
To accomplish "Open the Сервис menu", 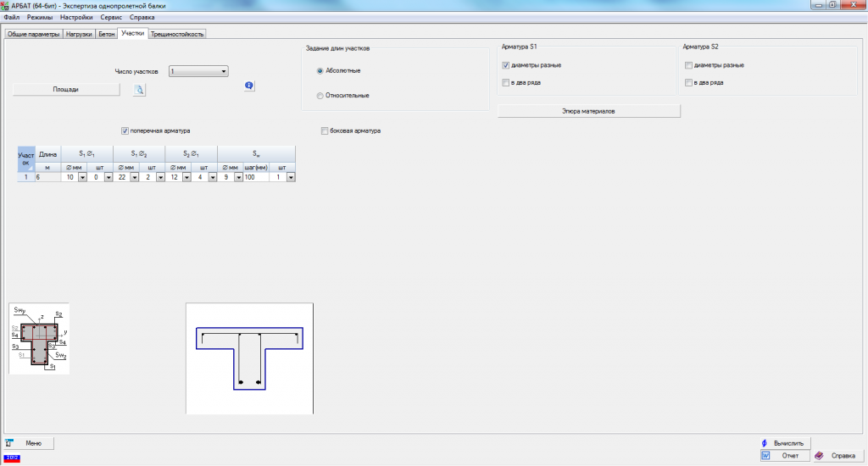I will 111,17.
